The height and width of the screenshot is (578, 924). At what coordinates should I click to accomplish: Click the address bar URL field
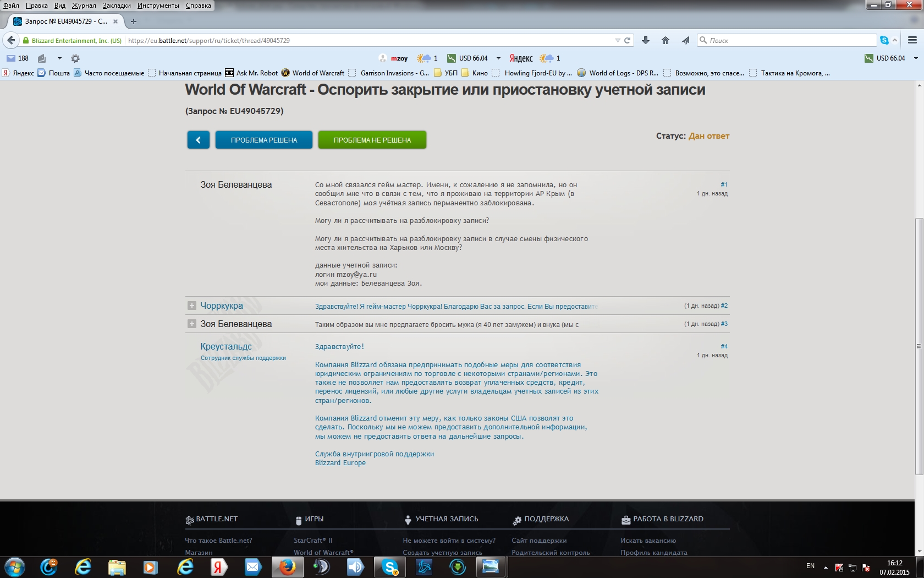(369, 40)
